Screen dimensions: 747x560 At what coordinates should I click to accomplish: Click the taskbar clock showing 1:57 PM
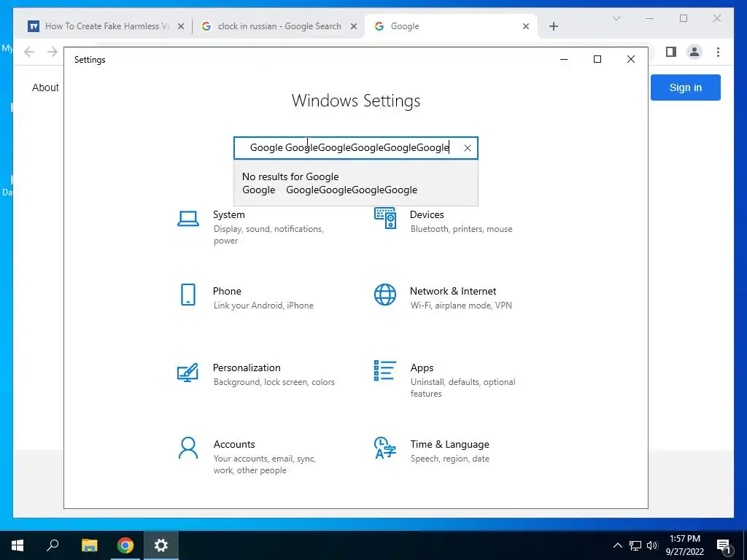684,545
